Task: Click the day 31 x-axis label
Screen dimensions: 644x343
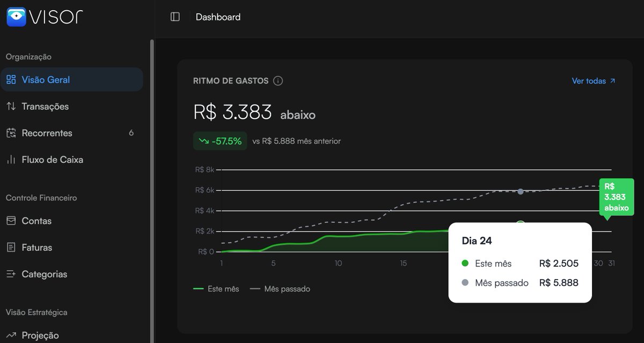Action: click(611, 263)
